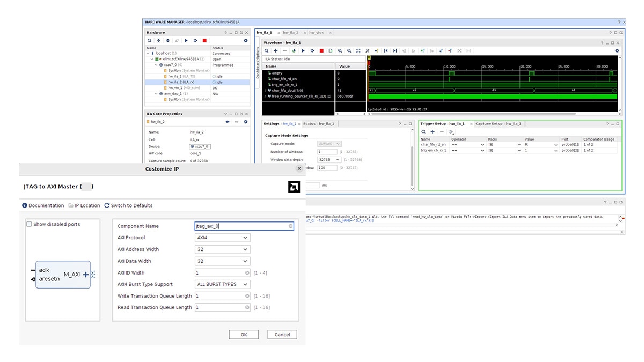Zoom out on the waveform
Image resolution: width=644 pixels, height=362 pixels.
click(x=349, y=51)
